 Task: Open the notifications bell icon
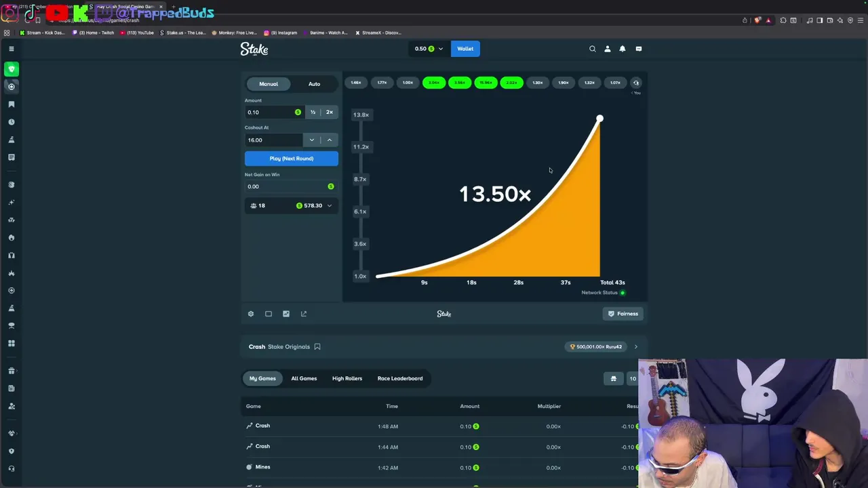(x=623, y=49)
